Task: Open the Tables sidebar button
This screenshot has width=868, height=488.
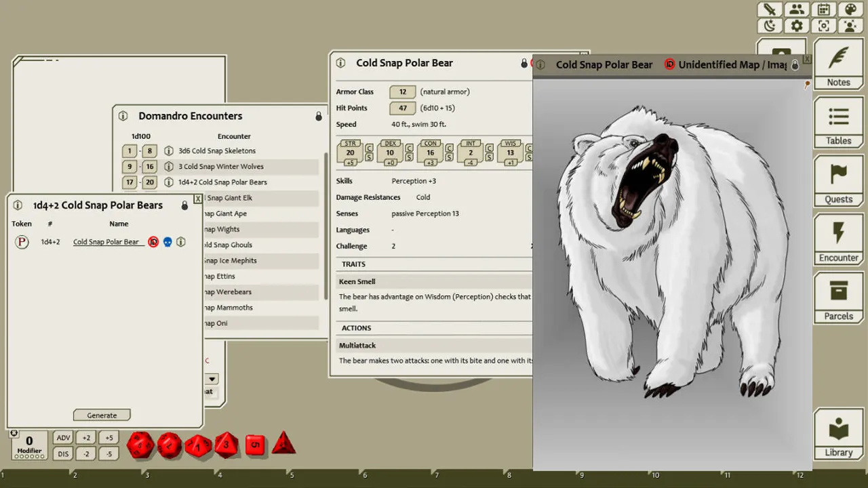Action: pyautogui.click(x=838, y=122)
